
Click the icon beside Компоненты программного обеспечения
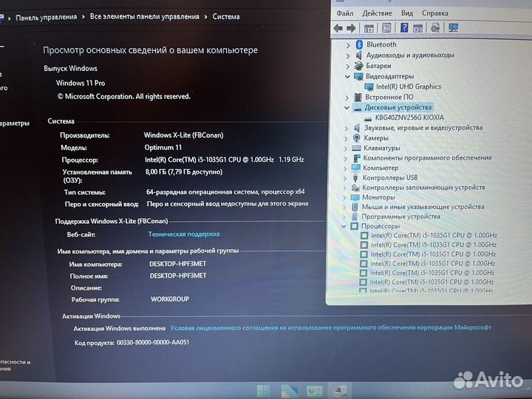coord(357,158)
